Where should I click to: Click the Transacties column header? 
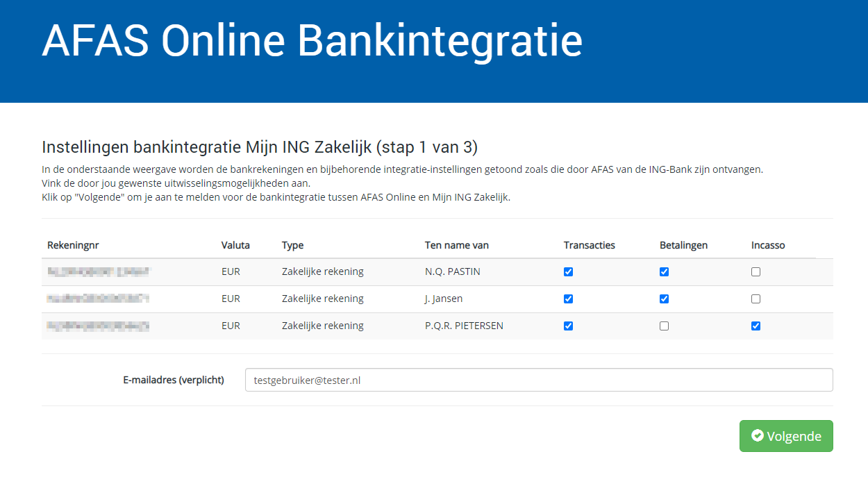[x=590, y=245]
